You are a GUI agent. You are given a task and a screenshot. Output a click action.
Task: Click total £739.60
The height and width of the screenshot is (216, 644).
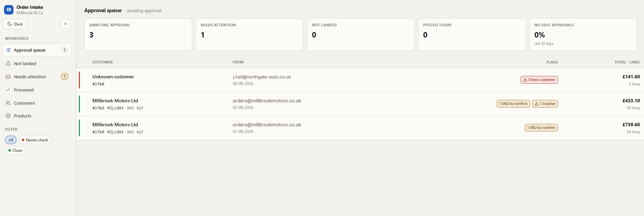point(631,125)
